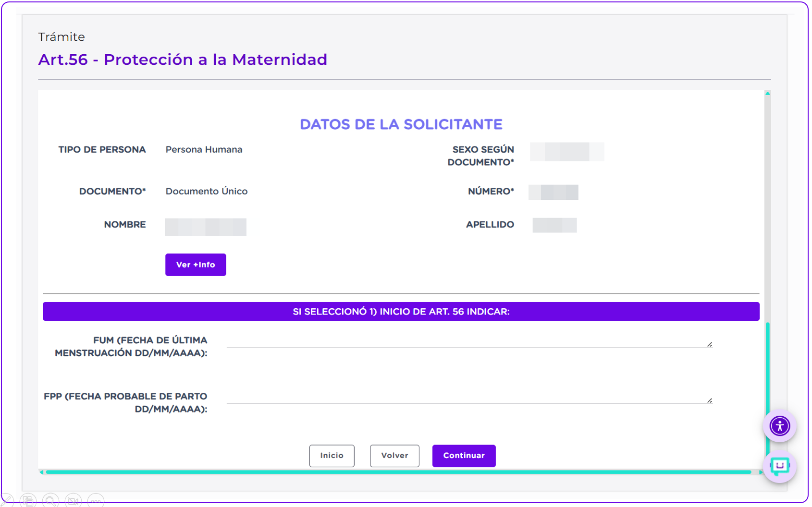Select the Trámite heading text

pyautogui.click(x=61, y=36)
